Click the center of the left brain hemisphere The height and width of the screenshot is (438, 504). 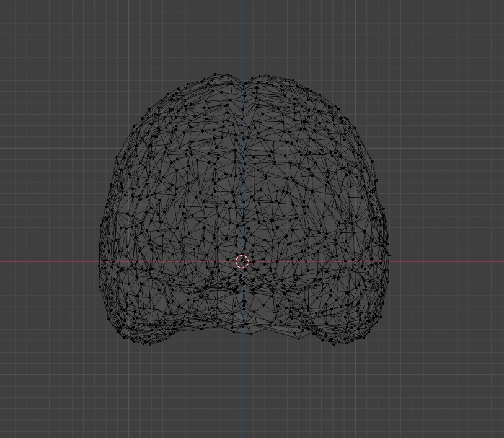click(x=174, y=204)
